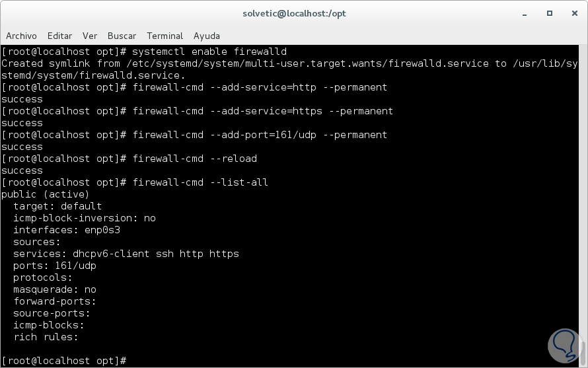The height and width of the screenshot is (368, 588).
Task: Click the Ver menu
Action: coord(90,36)
